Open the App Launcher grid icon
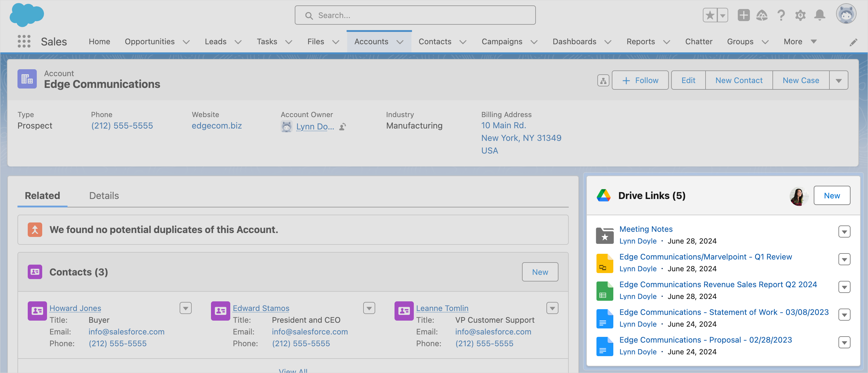Image resolution: width=868 pixels, height=373 pixels. 24,42
